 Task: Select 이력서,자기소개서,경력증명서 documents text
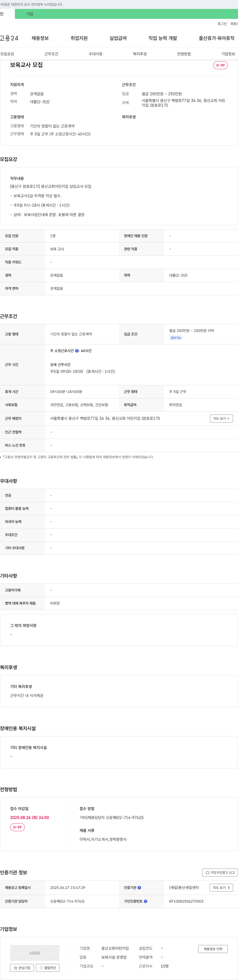click(x=103, y=839)
